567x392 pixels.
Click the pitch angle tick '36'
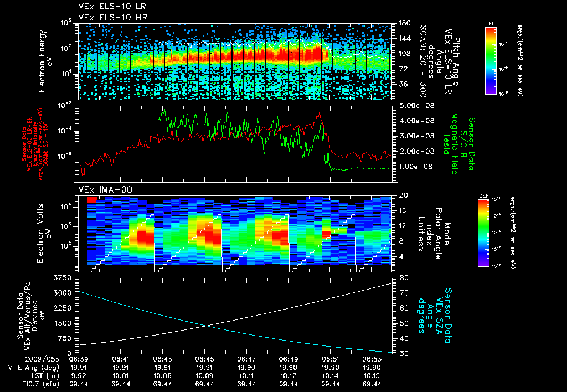[403, 84]
